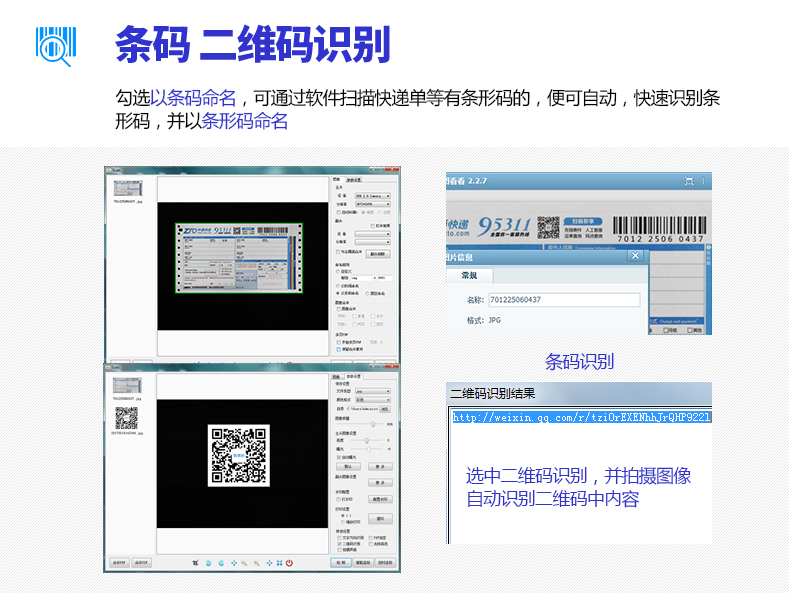
Task: Click the more button under main camera image settings
Action: click(380, 466)
